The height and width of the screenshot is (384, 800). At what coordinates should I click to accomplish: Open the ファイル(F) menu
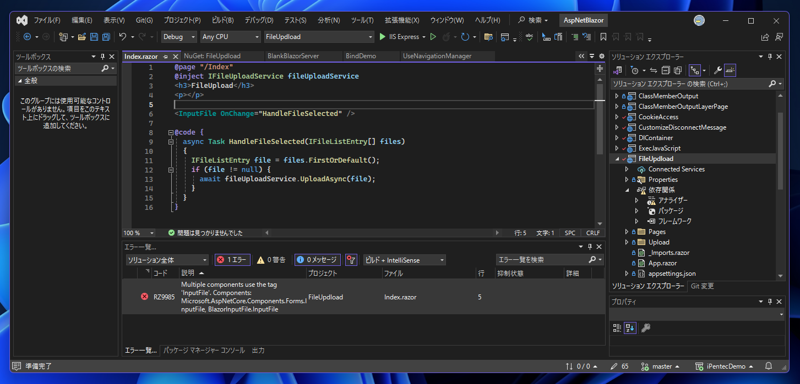(47, 20)
